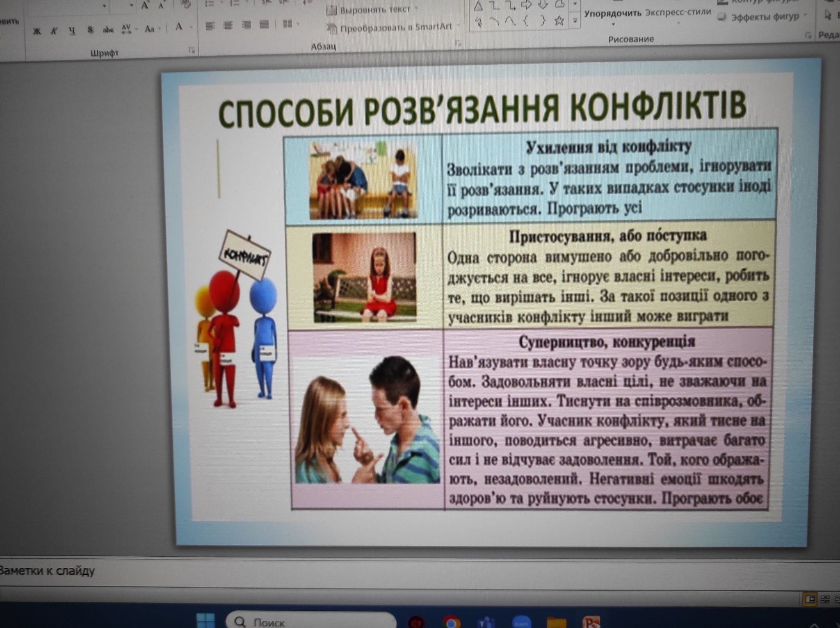The width and height of the screenshot is (840, 628).
Task: Toggle bold formatting (Ж)
Action: pyautogui.click(x=37, y=31)
